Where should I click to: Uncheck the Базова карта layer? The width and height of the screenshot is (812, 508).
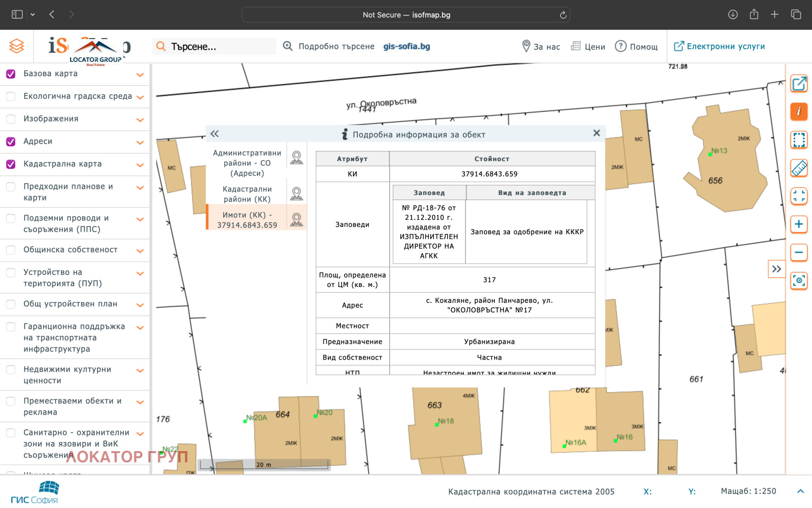[x=11, y=74]
